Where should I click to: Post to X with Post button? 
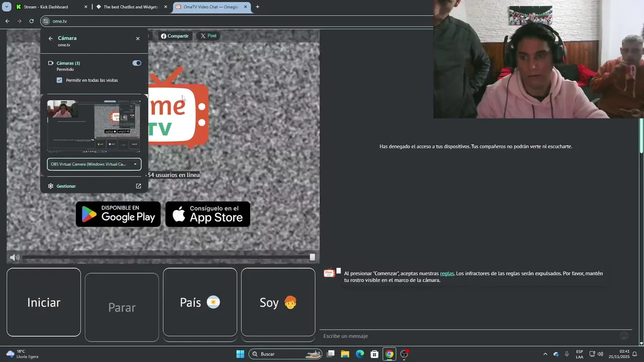(208, 36)
